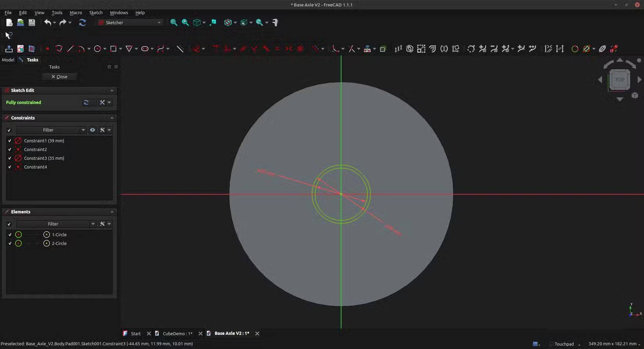This screenshot has width=644, height=349.
Task: Switch to the CubeDemo document tab
Action: point(177,333)
